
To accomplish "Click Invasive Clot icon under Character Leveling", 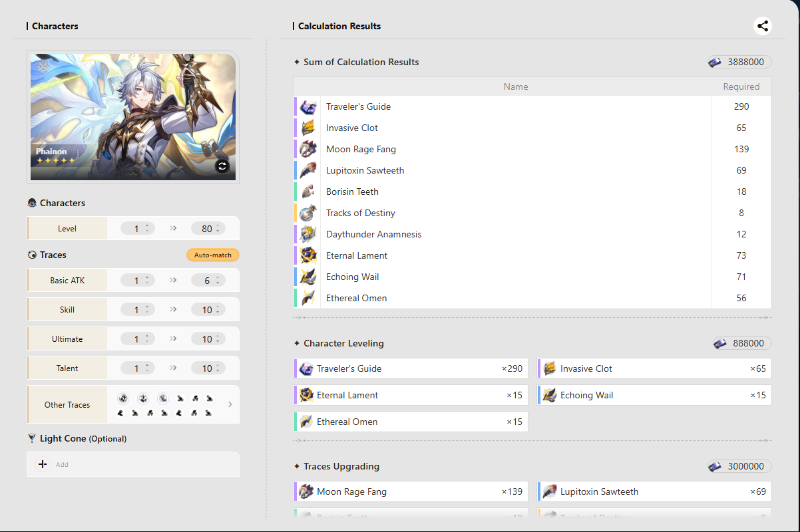I will [x=550, y=368].
